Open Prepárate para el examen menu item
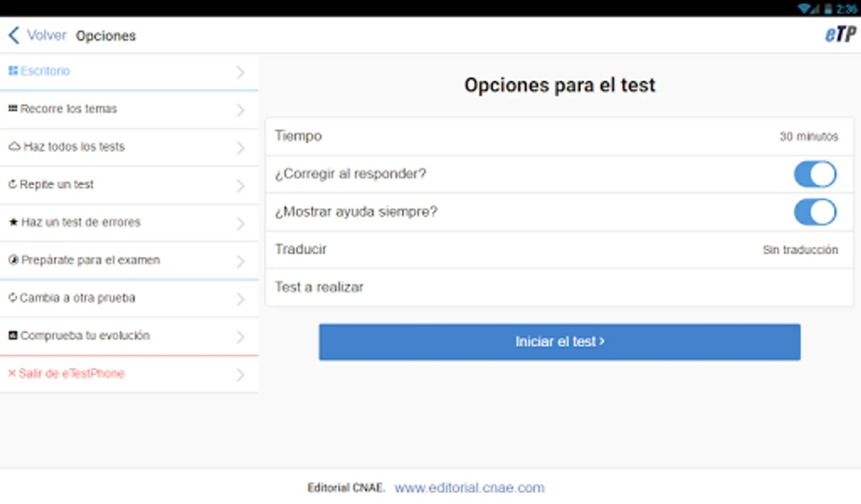Screen dimensions: 861x504 click(91, 260)
